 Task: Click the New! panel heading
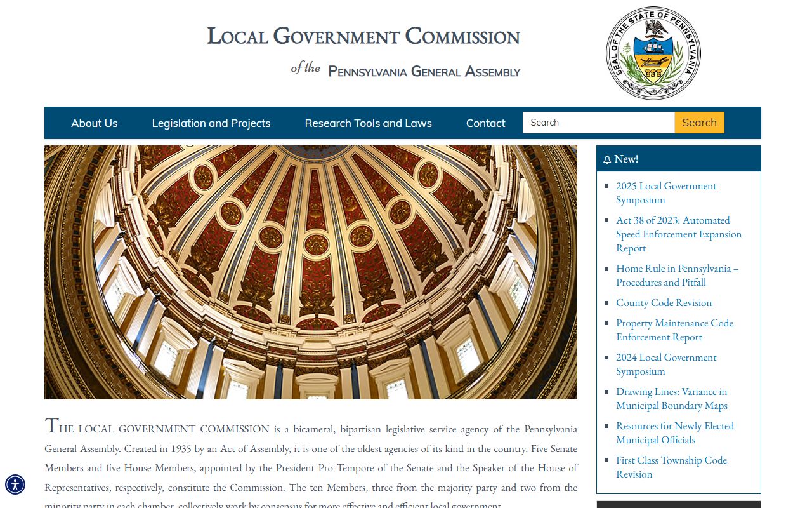point(679,159)
